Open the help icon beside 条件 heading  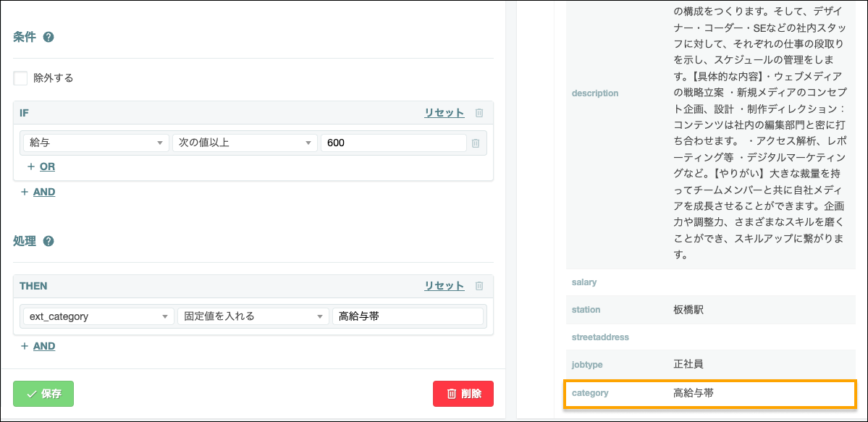click(x=49, y=36)
